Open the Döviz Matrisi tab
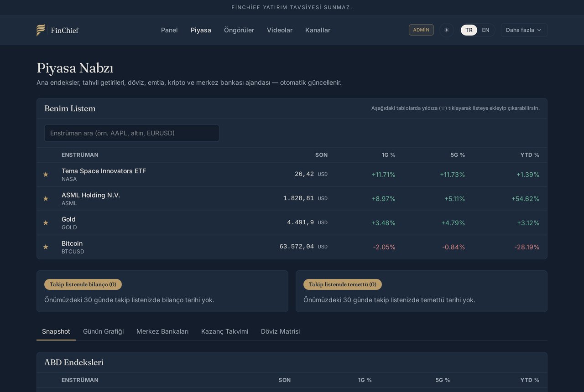584x392 pixels. click(280, 331)
